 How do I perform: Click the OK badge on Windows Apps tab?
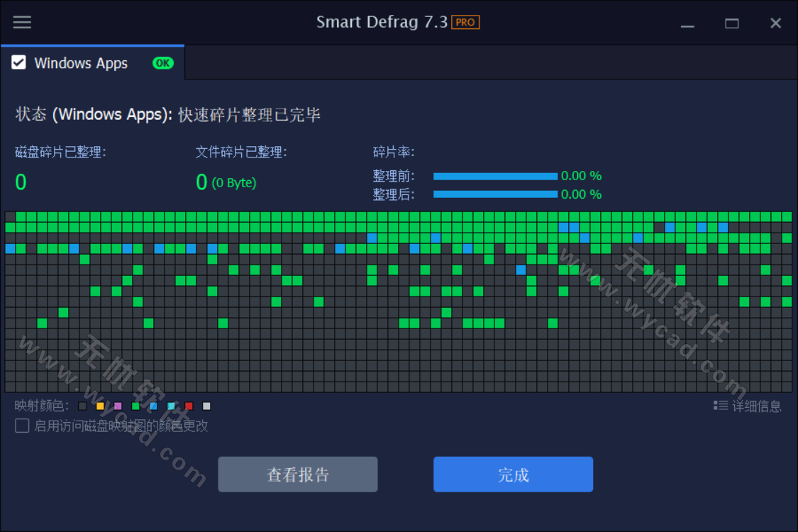[x=162, y=63]
